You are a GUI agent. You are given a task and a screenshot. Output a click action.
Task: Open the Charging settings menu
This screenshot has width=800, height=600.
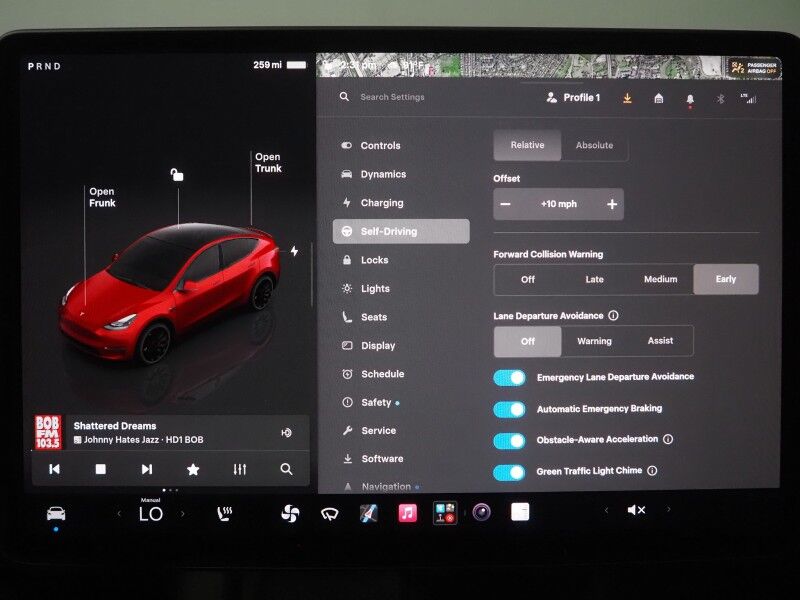click(401, 203)
